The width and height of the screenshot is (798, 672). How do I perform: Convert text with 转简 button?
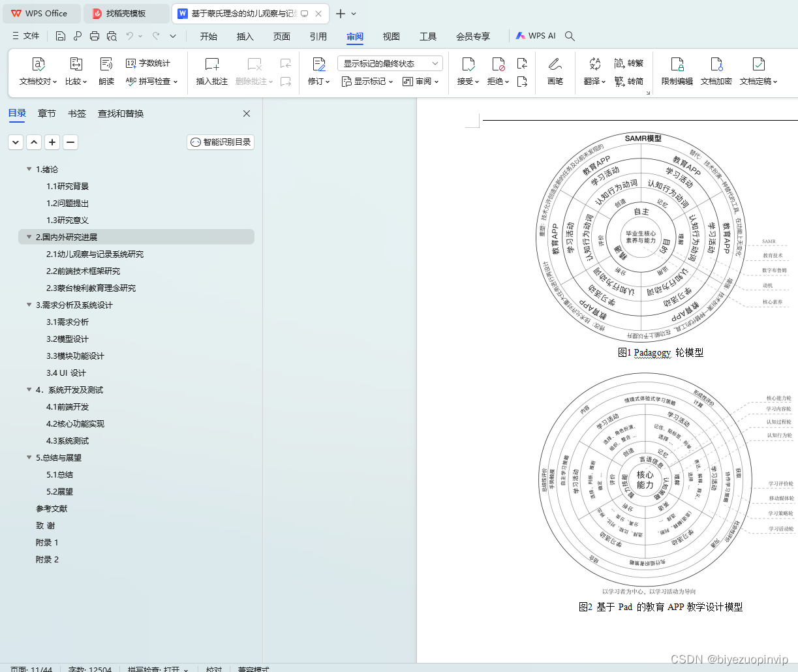pyautogui.click(x=629, y=82)
